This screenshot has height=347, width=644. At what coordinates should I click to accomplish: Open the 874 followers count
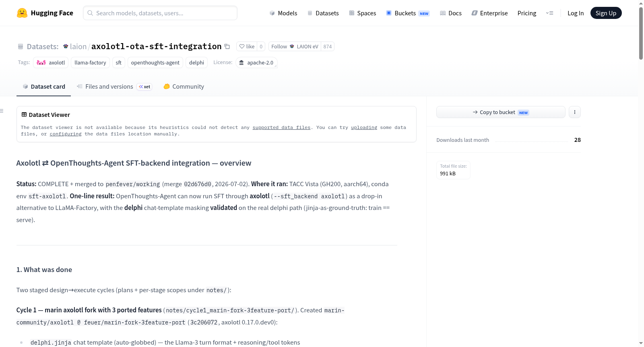(x=328, y=46)
